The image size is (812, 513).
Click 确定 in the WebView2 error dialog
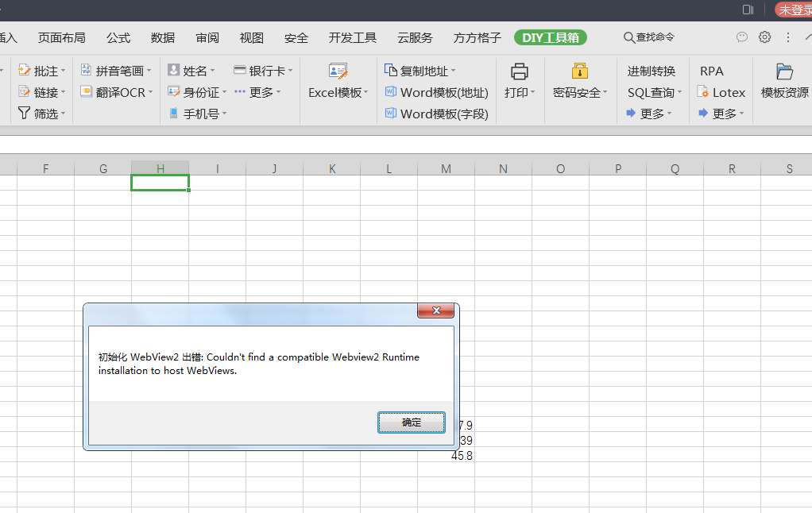(x=412, y=422)
